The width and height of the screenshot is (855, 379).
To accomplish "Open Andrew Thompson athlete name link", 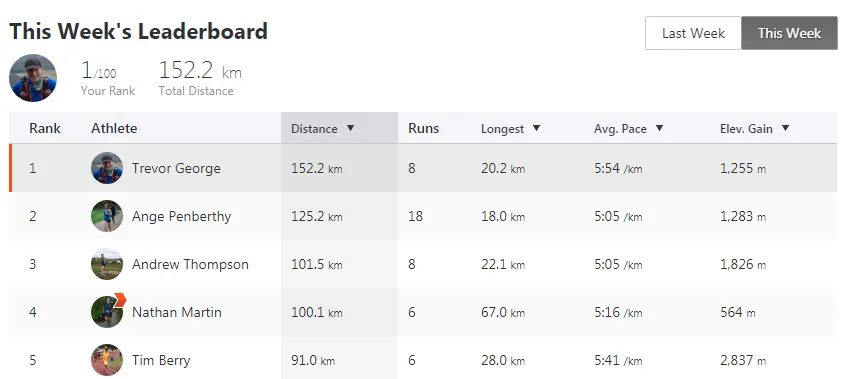I will 190,264.
